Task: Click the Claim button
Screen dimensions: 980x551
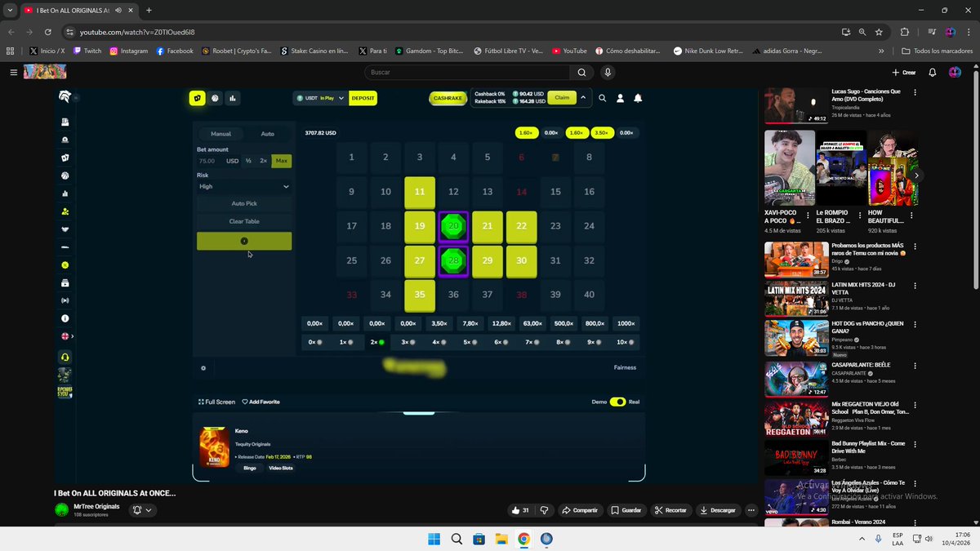Action: point(562,97)
